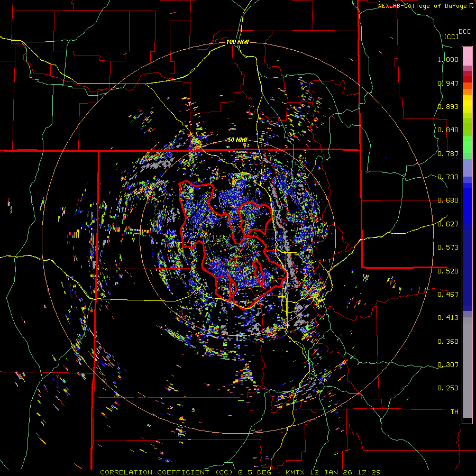Image resolution: width=476 pixels, height=476 pixels.
Task: Click the TH threshold label
Action: pos(454,411)
